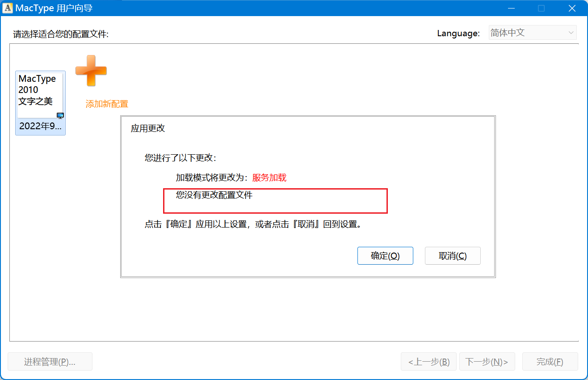Click the profile thumbnail dated 2022年9
The height and width of the screenshot is (380, 588).
coord(40,126)
